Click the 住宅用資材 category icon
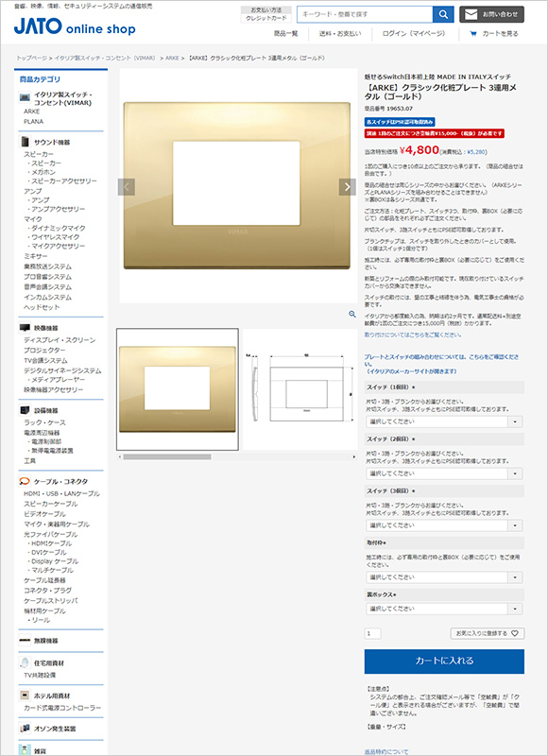 click(x=25, y=663)
